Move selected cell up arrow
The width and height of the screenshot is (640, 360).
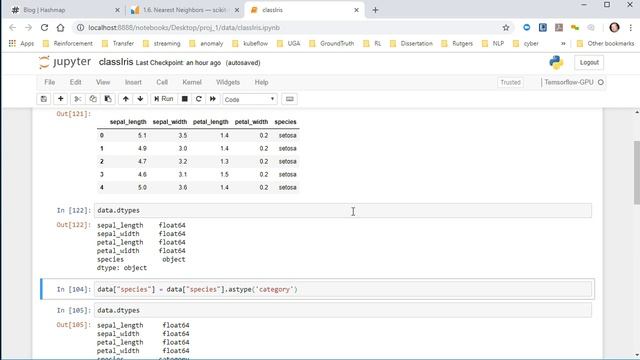126,99
